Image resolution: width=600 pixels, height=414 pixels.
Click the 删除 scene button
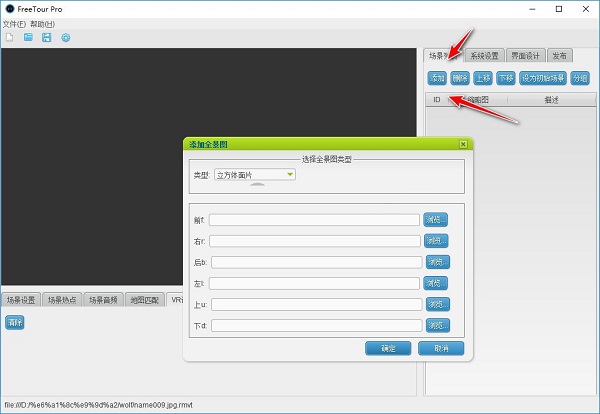pyautogui.click(x=460, y=78)
